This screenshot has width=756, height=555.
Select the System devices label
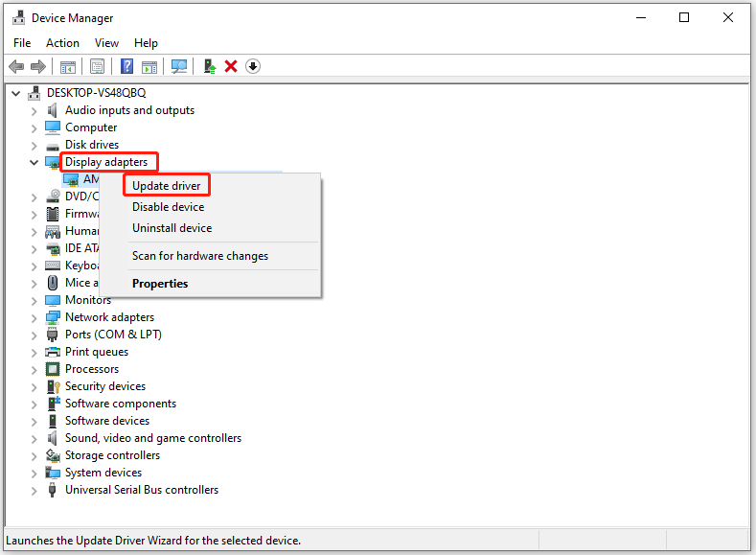coord(103,473)
